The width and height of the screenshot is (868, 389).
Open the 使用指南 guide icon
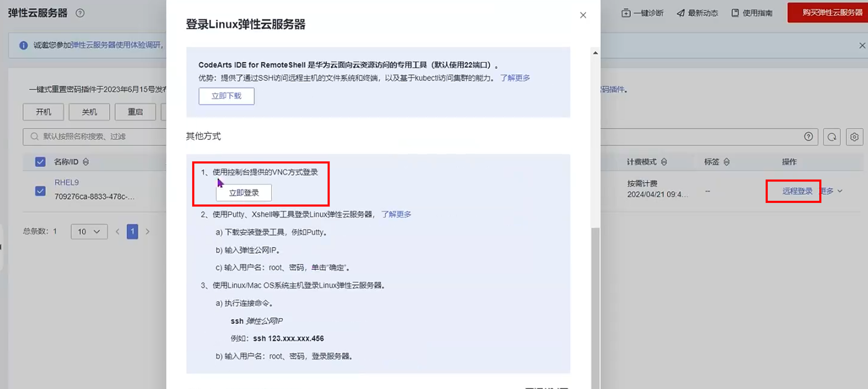click(735, 13)
